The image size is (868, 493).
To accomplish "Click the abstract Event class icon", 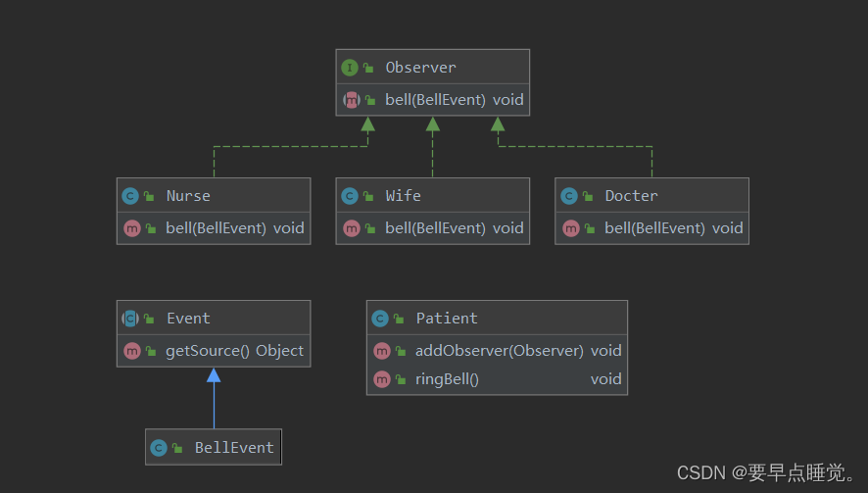I will (130, 319).
